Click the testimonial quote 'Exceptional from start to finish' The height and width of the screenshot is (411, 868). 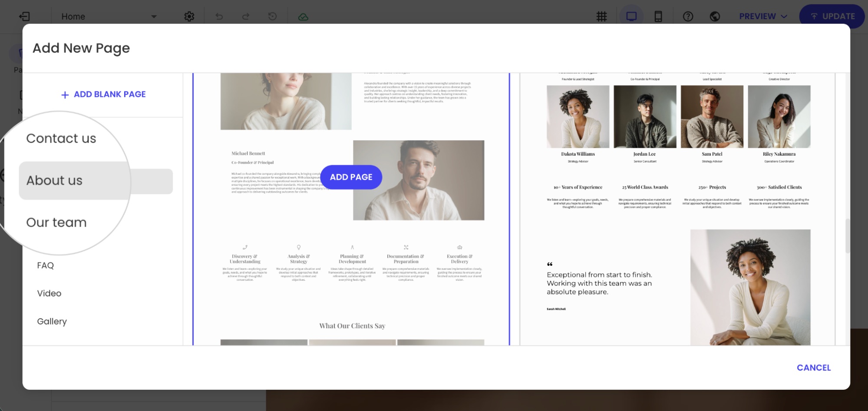click(599, 283)
